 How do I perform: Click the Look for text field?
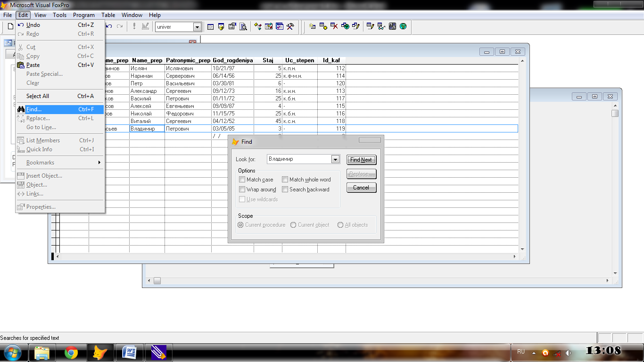point(299,159)
